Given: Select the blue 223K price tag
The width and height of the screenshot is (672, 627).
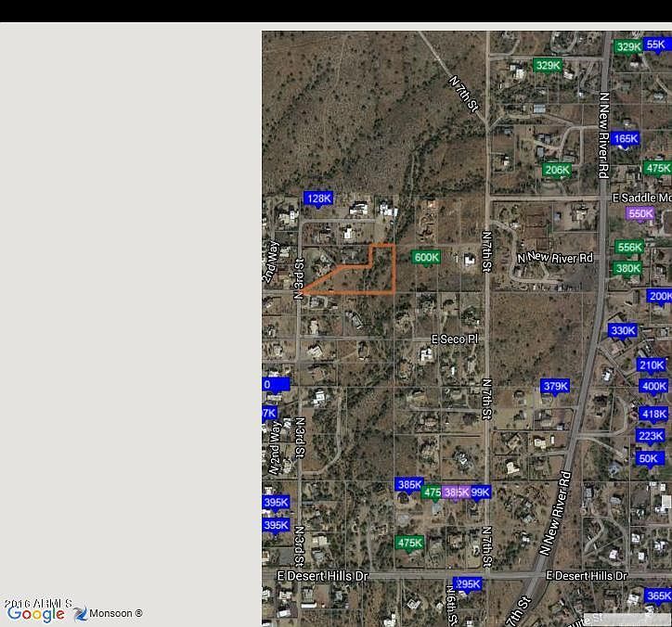Looking at the screenshot, I should click(x=650, y=436).
